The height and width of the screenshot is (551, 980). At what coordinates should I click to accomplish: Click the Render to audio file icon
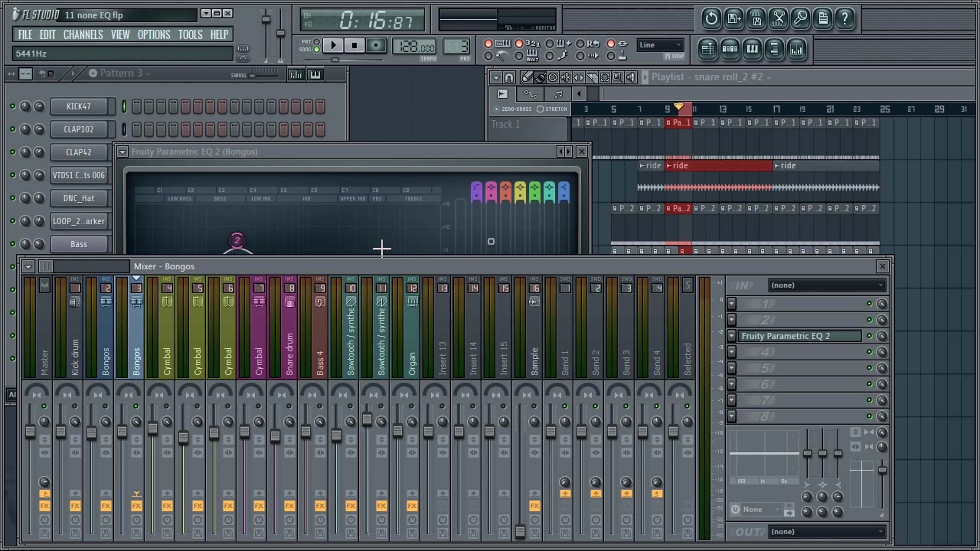coord(756,18)
